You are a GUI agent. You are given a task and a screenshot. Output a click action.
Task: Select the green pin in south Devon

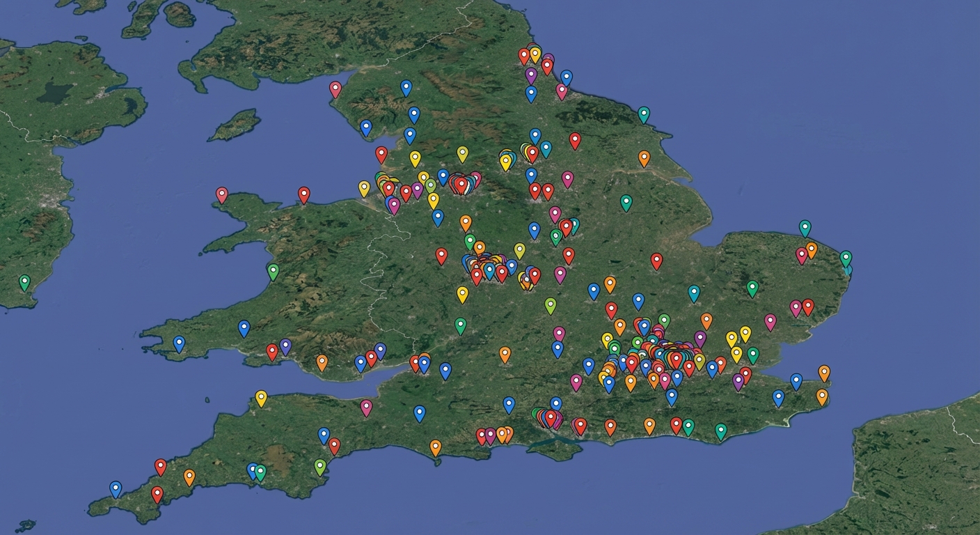coord(319,465)
